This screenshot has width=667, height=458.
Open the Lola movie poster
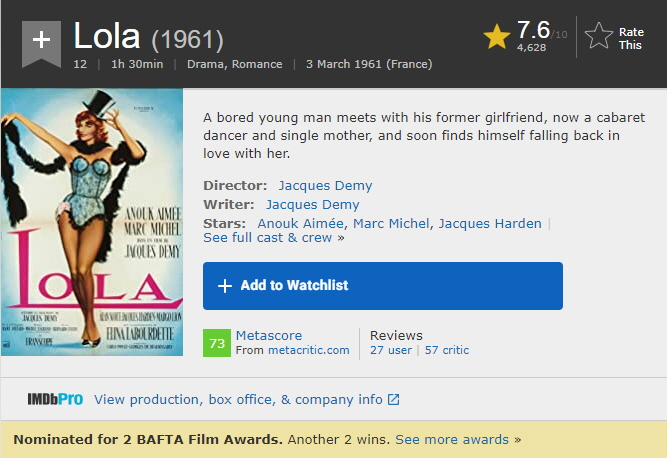[x=92, y=221]
